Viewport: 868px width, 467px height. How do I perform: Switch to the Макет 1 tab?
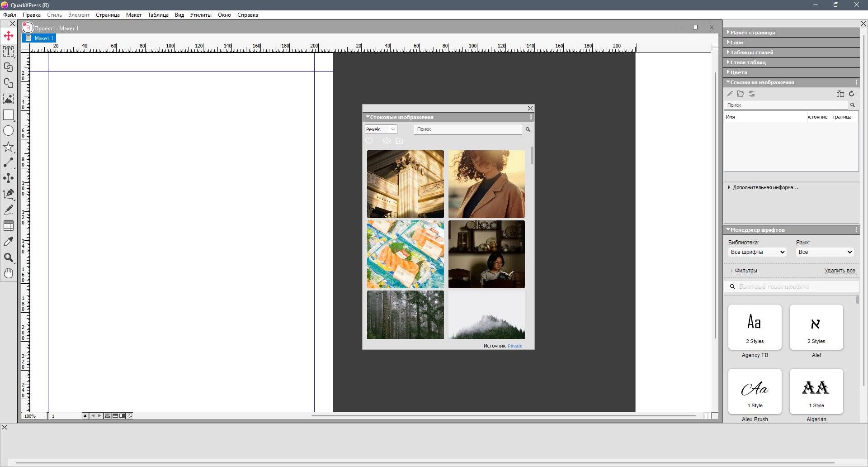[x=39, y=38]
